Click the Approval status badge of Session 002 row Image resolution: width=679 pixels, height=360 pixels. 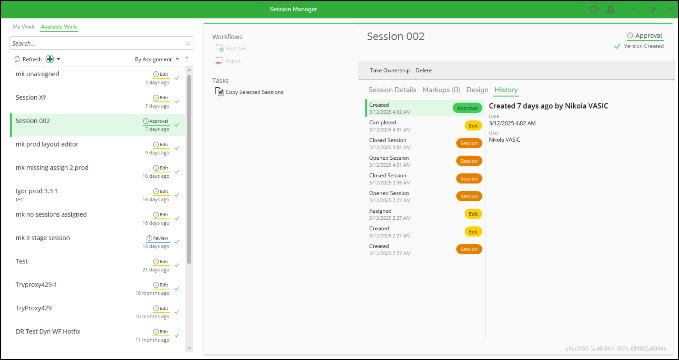pos(156,121)
